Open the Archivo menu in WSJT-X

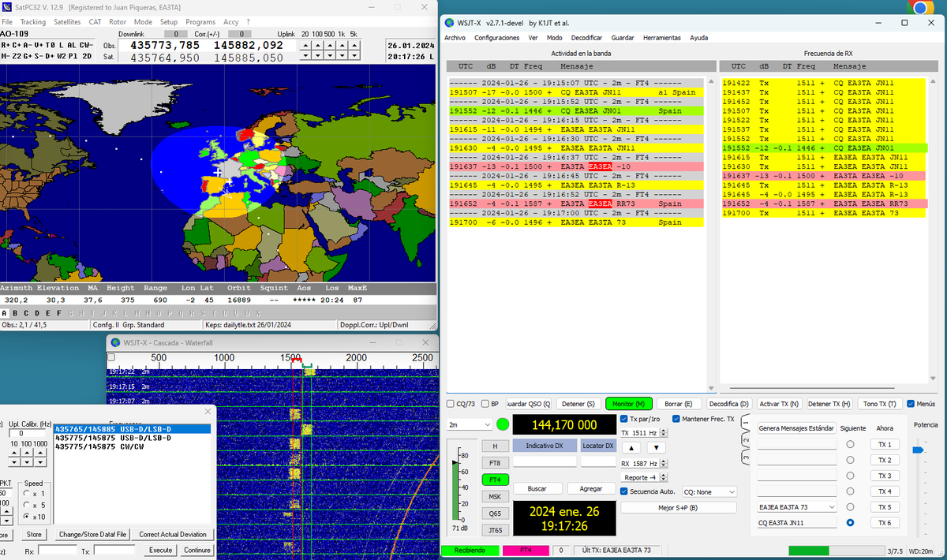[x=455, y=37]
